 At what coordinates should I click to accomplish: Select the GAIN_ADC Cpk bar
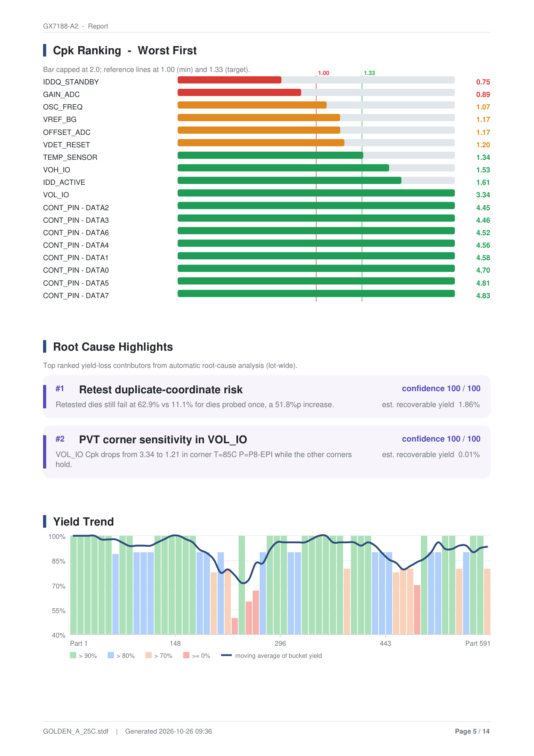[239, 92]
